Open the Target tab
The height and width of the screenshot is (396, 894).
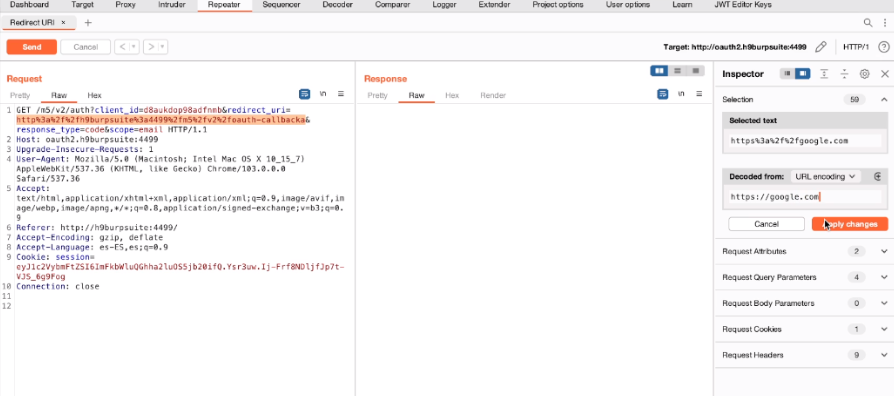(83, 5)
